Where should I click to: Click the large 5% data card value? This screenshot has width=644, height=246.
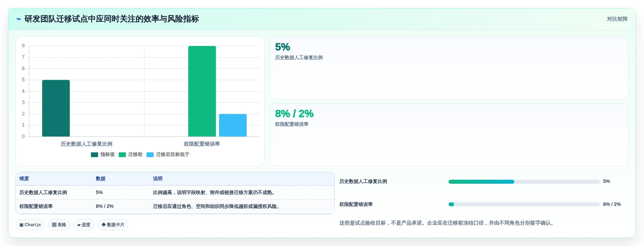tap(283, 47)
